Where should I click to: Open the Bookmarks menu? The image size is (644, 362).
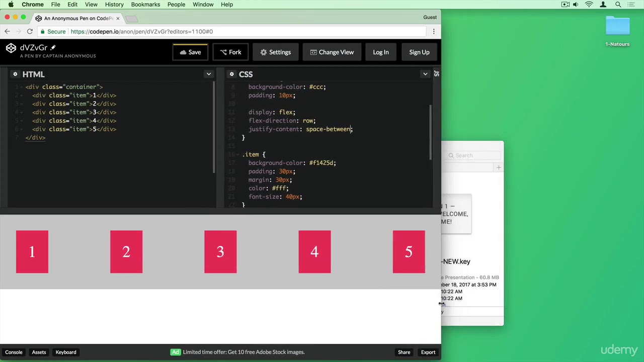[145, 5]
